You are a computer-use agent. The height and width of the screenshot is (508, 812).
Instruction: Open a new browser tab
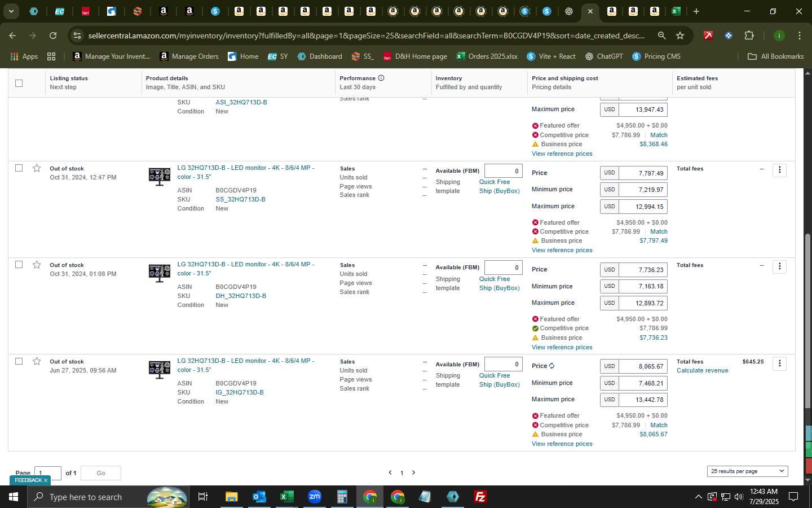696,11
